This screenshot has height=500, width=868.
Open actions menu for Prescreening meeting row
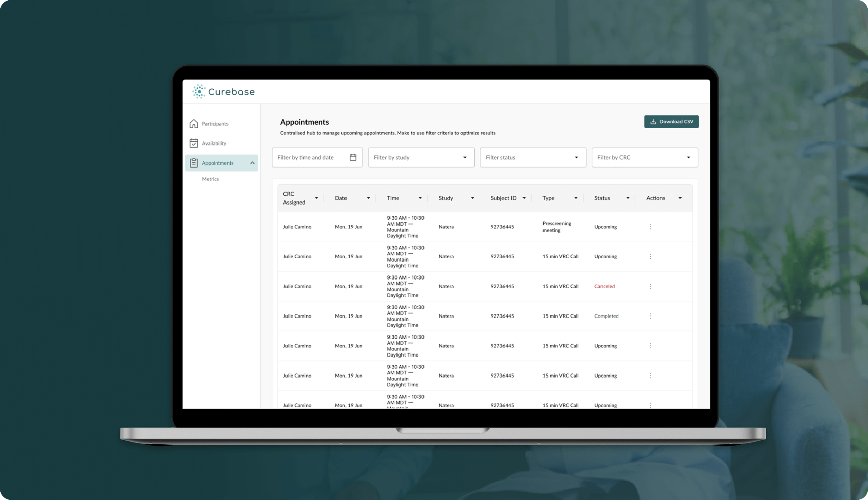650,227
